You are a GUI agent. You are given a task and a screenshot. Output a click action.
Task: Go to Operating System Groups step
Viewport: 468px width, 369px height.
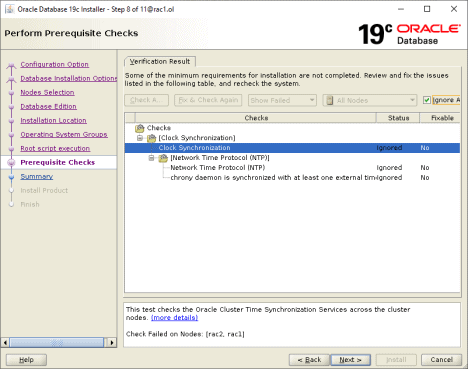(x=64, y=134)
